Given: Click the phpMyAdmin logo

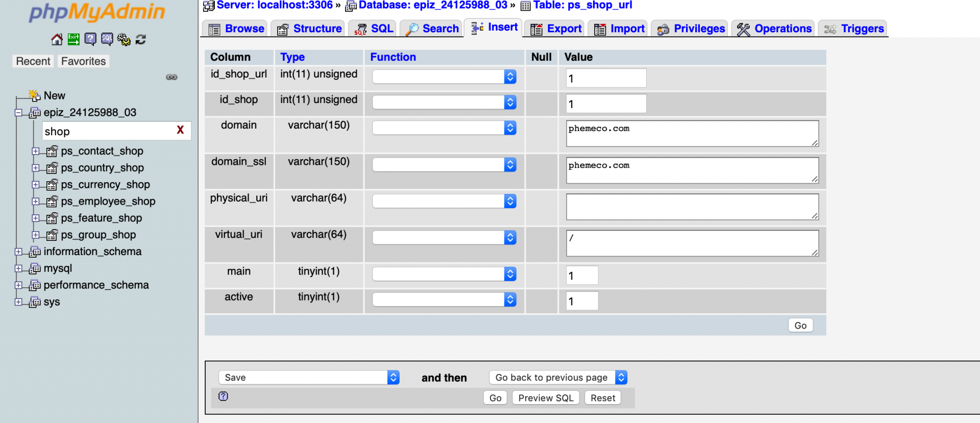Looking at the screenshot, I should [x=97, y=12].
